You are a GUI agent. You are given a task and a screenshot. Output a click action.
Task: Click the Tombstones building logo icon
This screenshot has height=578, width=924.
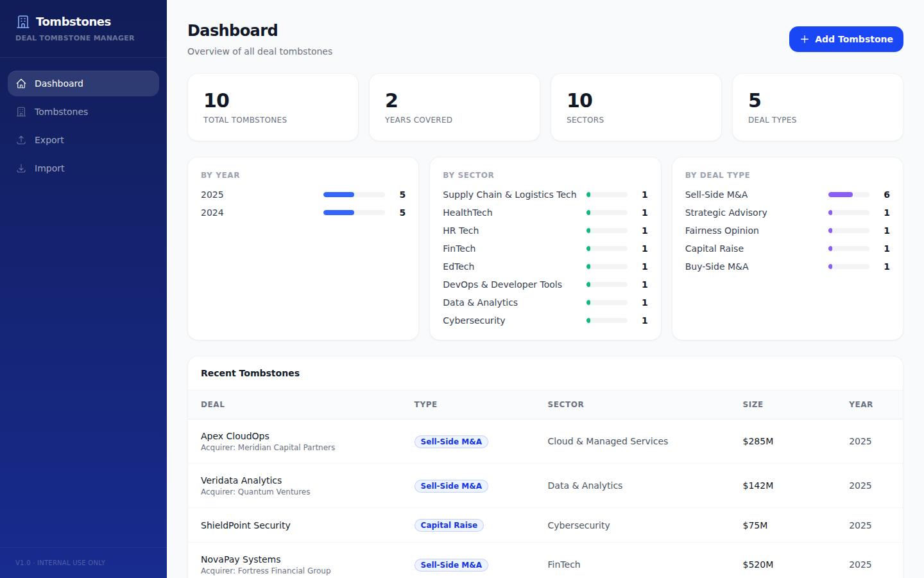(x=23, y=22)
